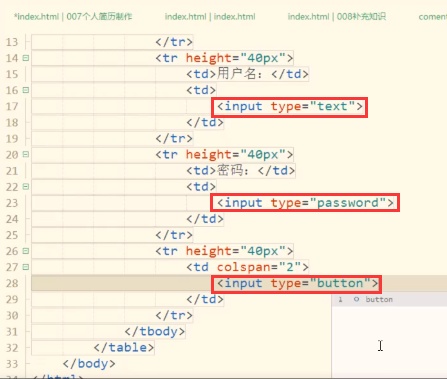
Task: Click the </td> tag on line 29
Action: click(205, 299)
